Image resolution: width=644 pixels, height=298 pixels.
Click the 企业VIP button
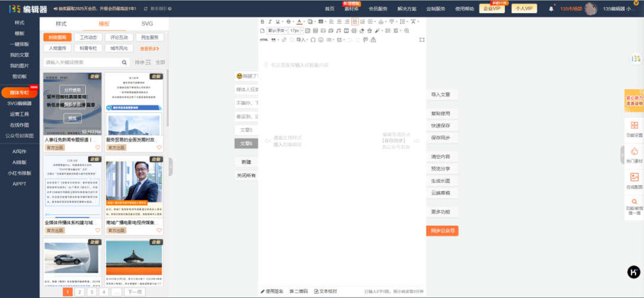[x=492, y=8]
